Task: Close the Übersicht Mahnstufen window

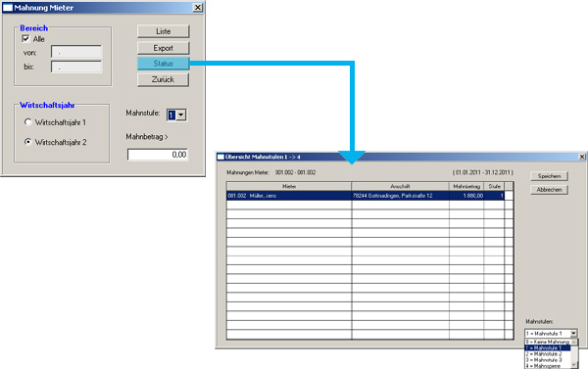Action: (582, 157)
